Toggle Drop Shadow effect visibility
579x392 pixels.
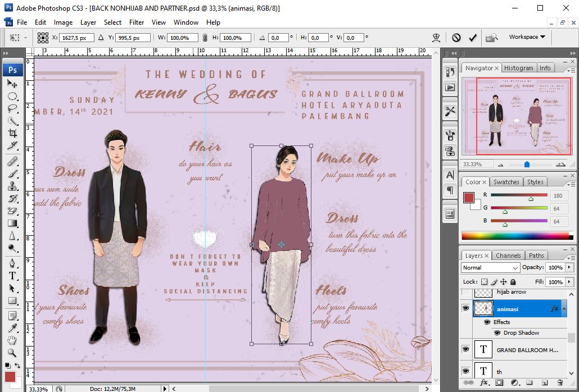click(497, 333)
